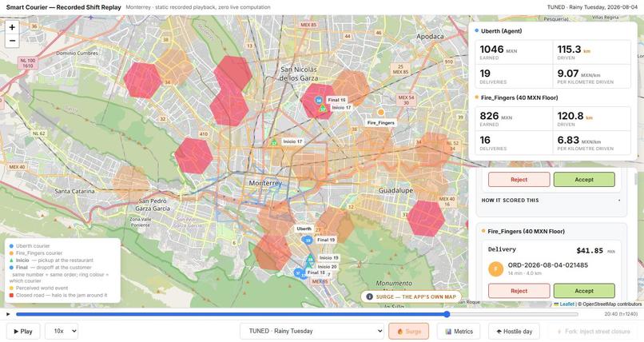Screen dimensions: 644x342
Task: Click the small play triangle beside the timeline
Action: pos(8,314)
